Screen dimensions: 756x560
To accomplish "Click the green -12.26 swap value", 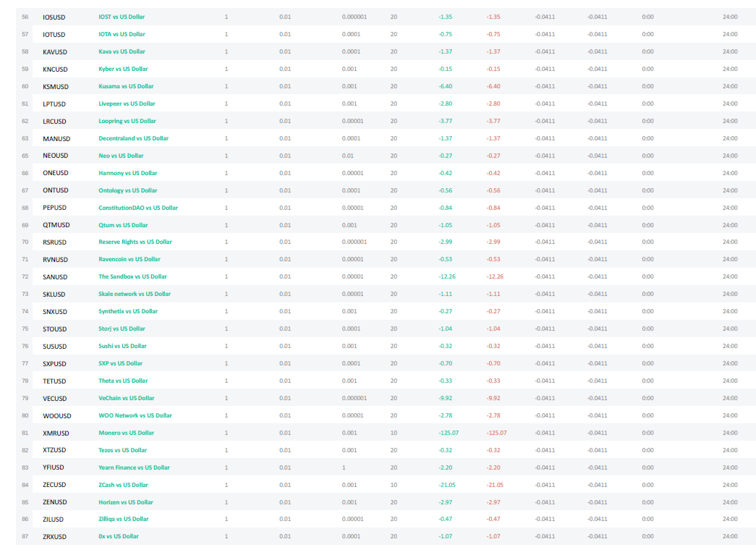I will pyautogui.click(x=447, y=277).
